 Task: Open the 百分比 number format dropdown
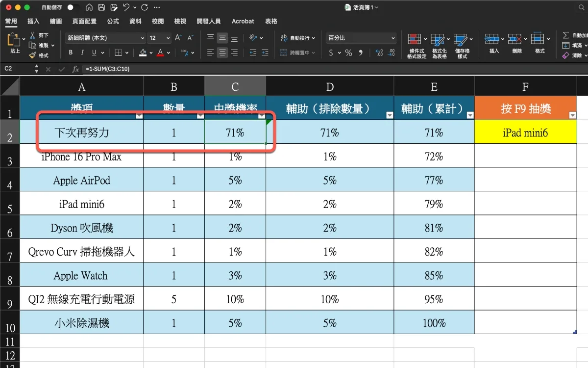tap(393, 38)
